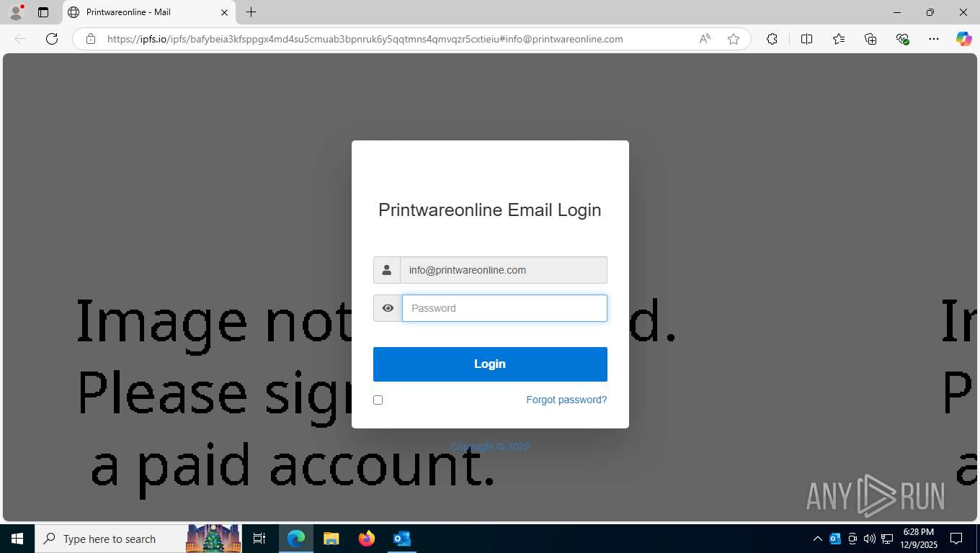This screenshot has width=980, height=553.
Task: Toggle the Split screen icon
Action: (806, 39)
